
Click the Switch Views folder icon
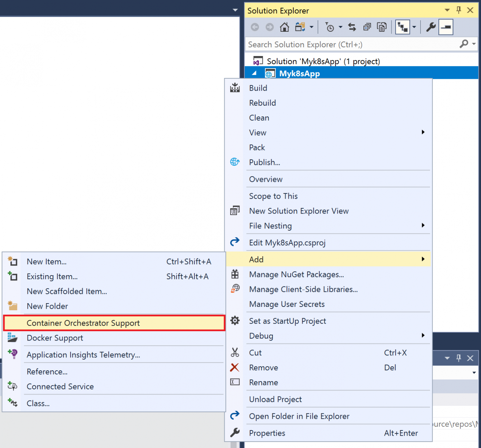pyautogui.click(x=300, y=27)
